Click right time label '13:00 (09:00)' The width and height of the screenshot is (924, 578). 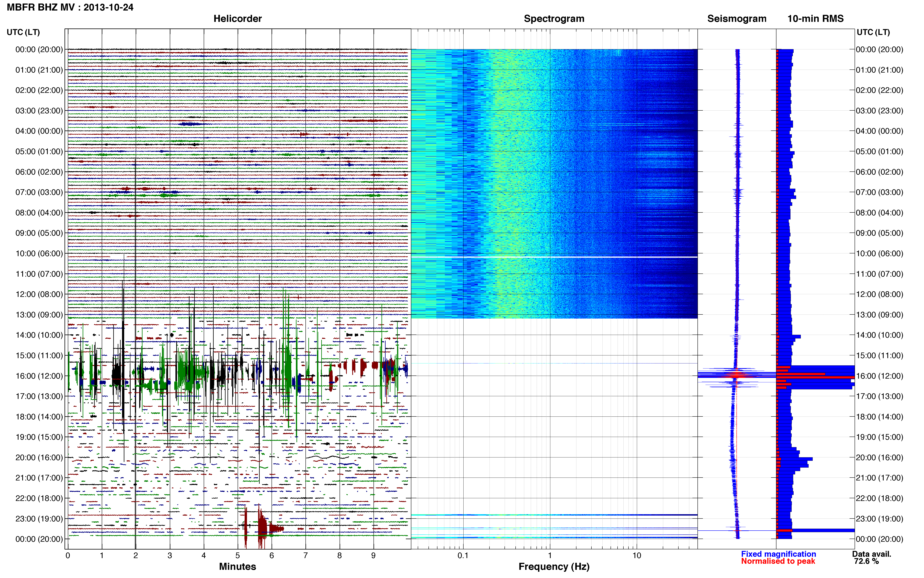(x=880, y=315)
